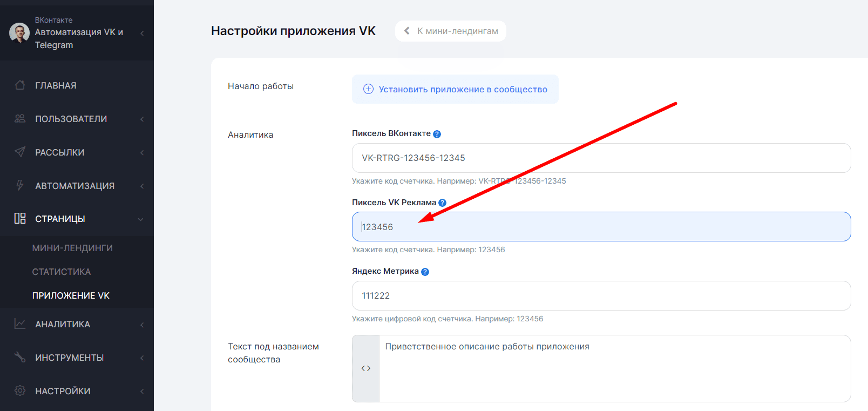Focus the Пиксель ВКонтакте input field
This screenshot has width=868, height=411.
(x=601, y=158)
